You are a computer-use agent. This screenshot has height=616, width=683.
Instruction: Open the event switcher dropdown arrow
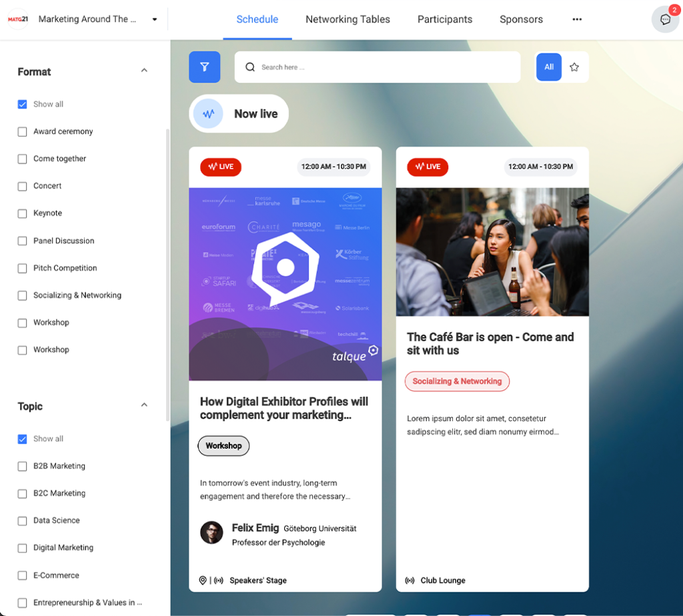pyautogui.click(x=155, y=19)
